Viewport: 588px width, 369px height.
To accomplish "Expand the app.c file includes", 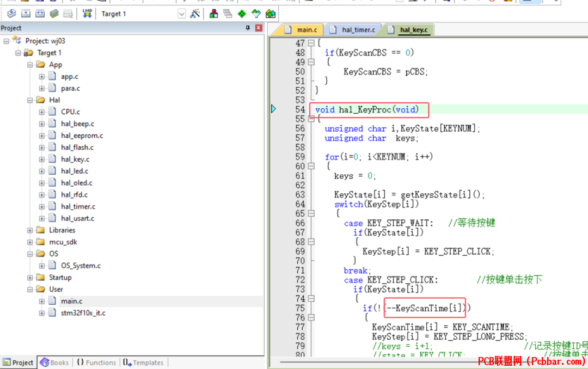I will 41,77.
